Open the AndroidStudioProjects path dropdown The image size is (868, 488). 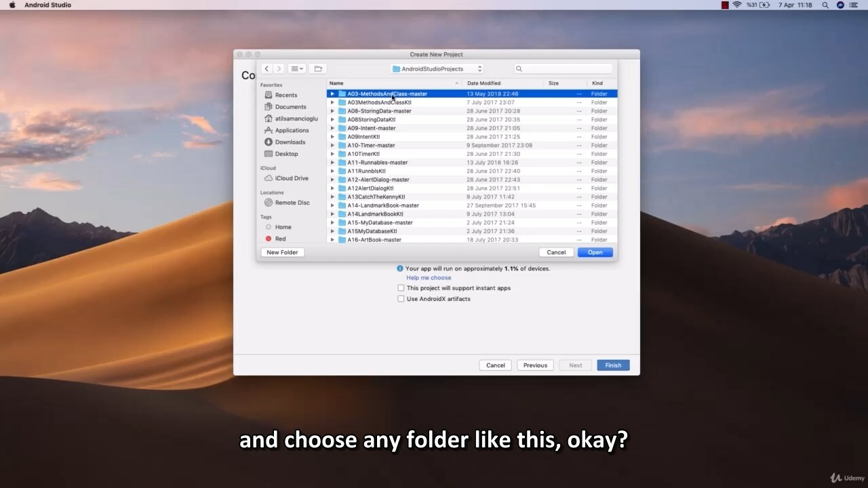coord(437,68)
